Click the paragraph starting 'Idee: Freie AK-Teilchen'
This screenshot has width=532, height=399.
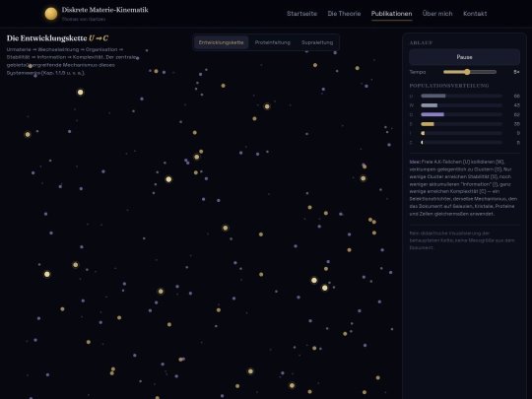point(463,187)
